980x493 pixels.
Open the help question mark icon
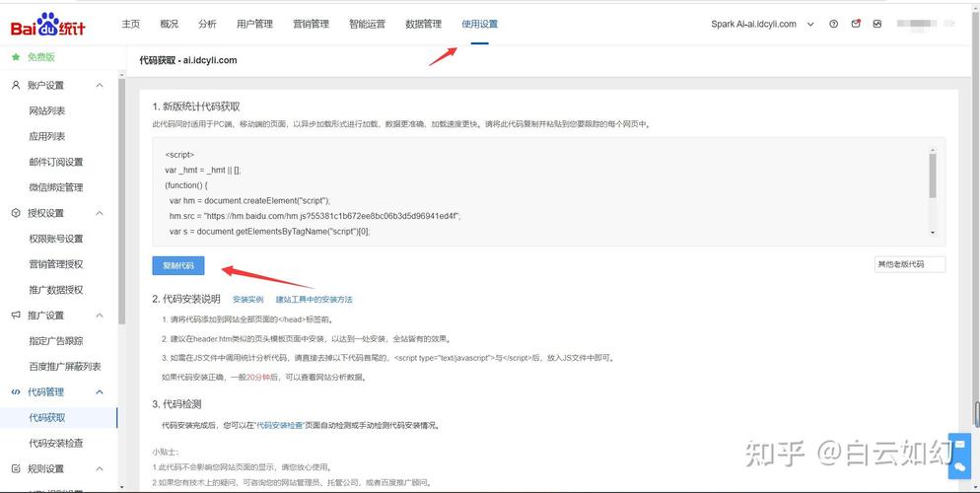click(833, 25)
